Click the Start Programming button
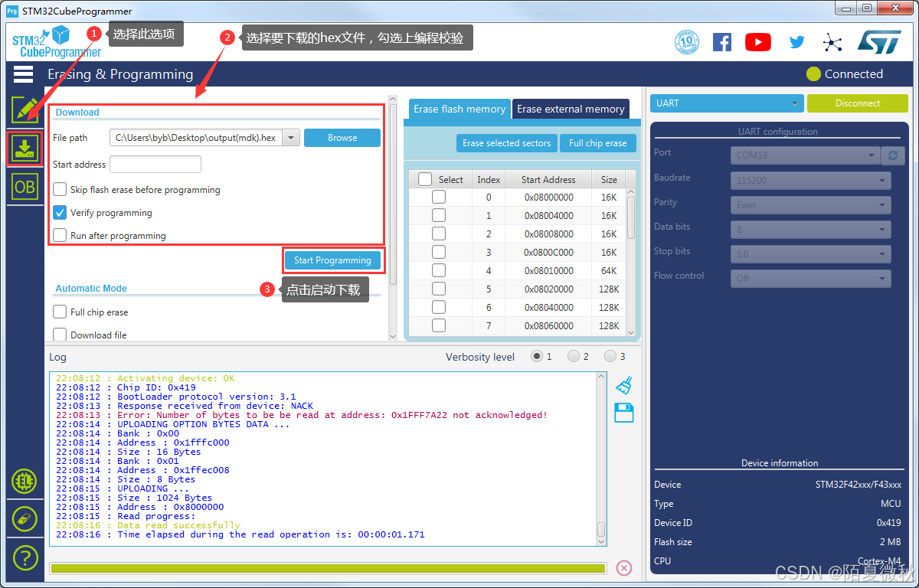The width and height of the screenshot is (919, 588). pyautogui.click(x=333, y=260)
